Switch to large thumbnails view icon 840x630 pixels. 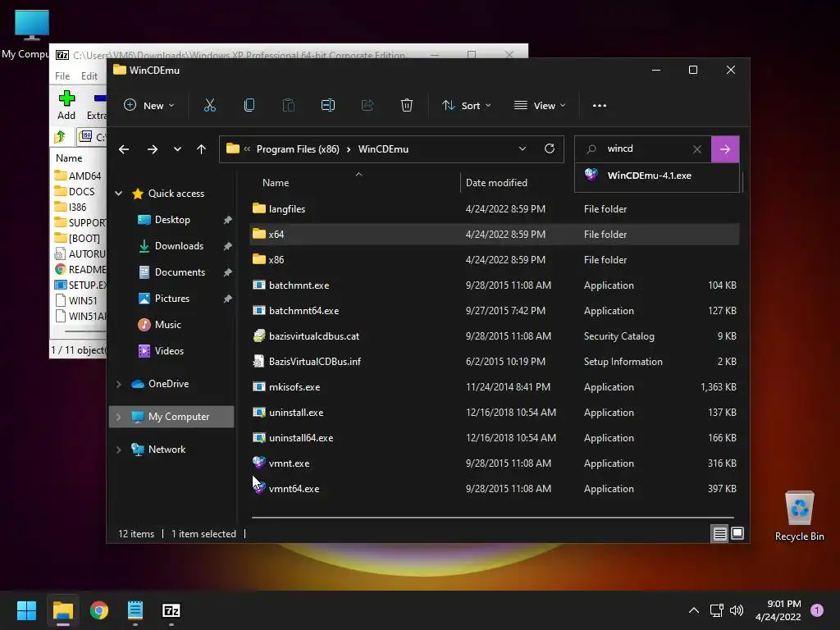(x=737, y=533)
